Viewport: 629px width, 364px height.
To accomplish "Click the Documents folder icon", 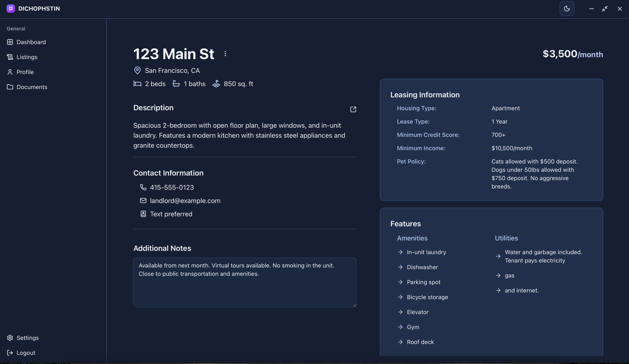I will point(10,87).
